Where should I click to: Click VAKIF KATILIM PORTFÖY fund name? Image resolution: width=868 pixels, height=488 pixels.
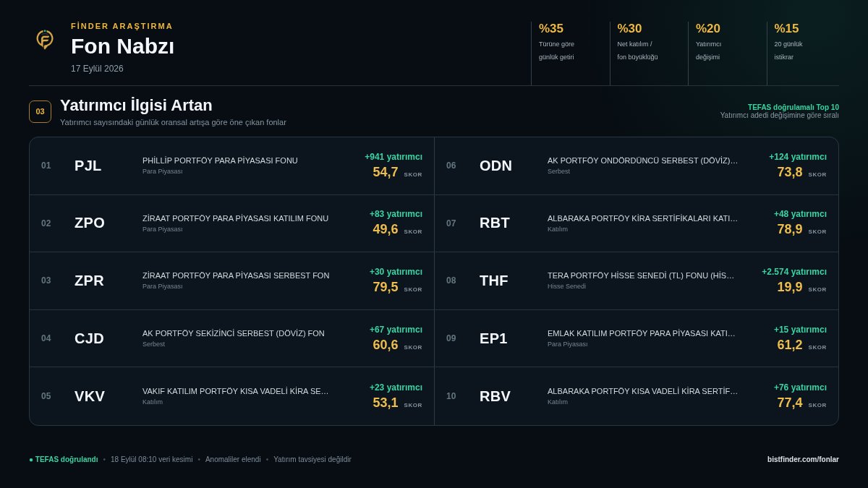click(x=236, y=391)
